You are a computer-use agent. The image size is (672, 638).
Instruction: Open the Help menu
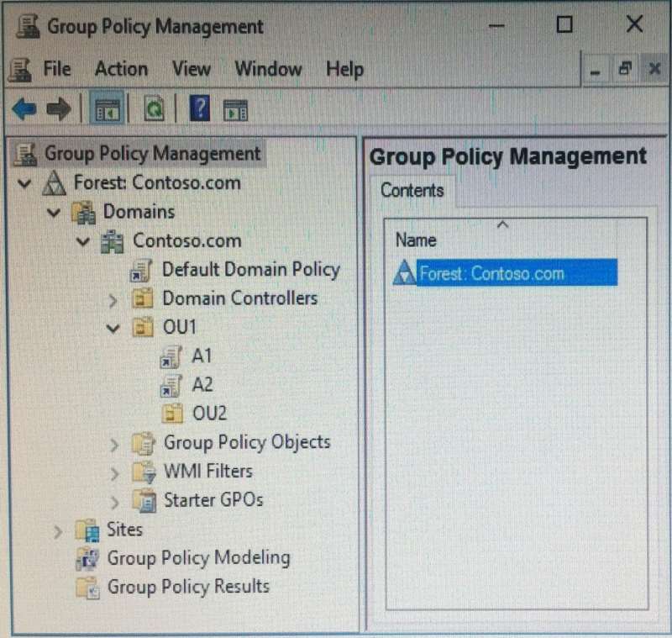pyautogui.click(x=345, y=70)
